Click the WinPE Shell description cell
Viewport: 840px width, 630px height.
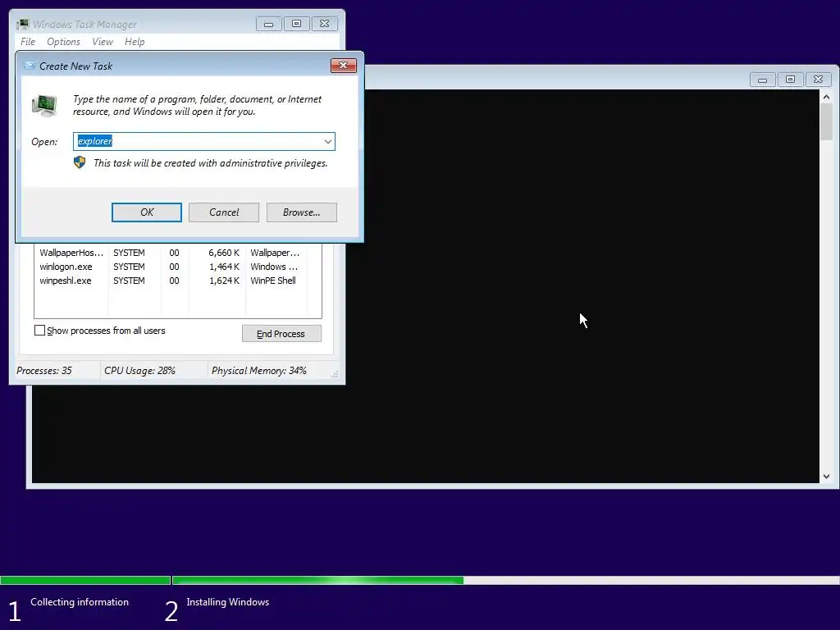point(273,281)
